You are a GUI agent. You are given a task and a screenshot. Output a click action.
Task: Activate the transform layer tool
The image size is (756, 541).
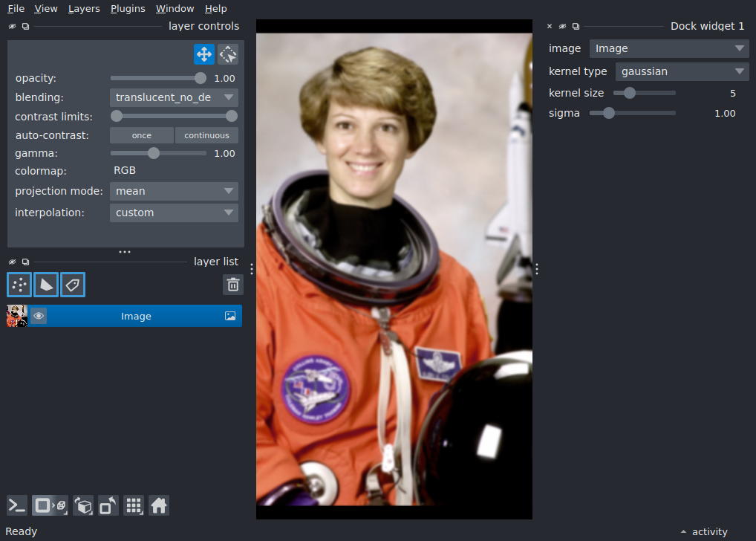tap(228, 54)
